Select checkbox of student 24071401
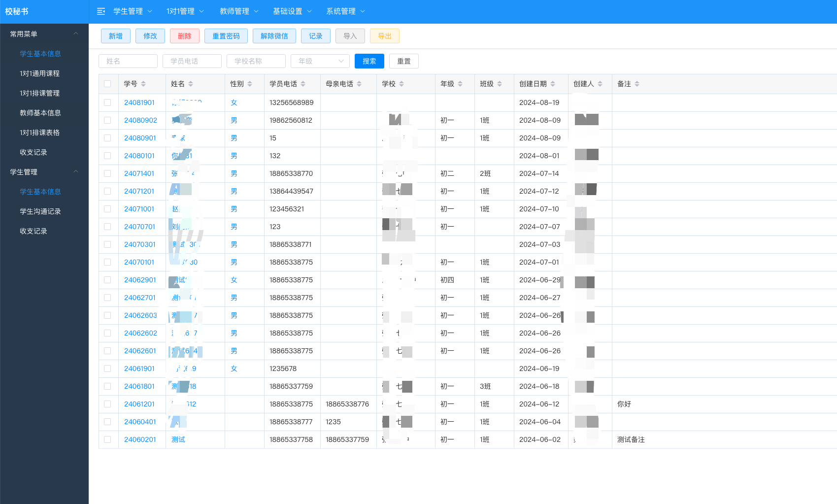 (x=107, y=173)
